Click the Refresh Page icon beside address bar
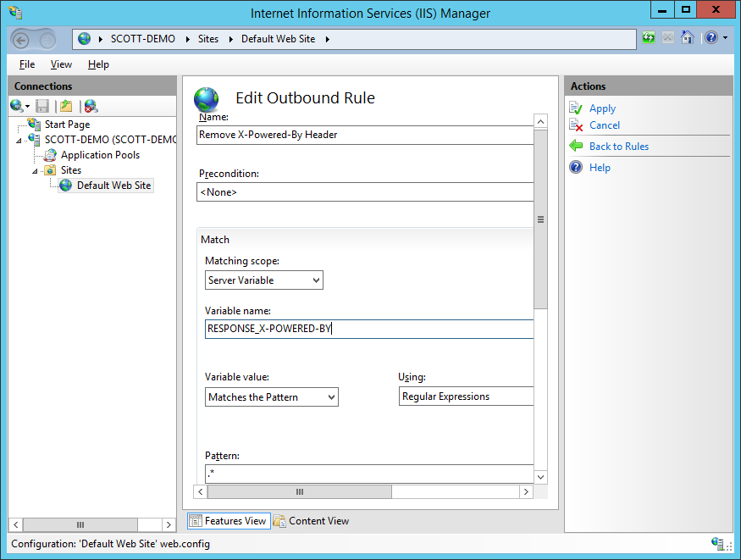 (649, 38)
